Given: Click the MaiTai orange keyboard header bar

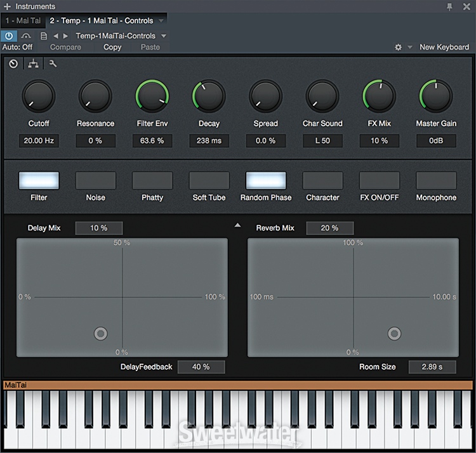Looking at the screenshot, I should pyautogui.click(x=238, y=385).
